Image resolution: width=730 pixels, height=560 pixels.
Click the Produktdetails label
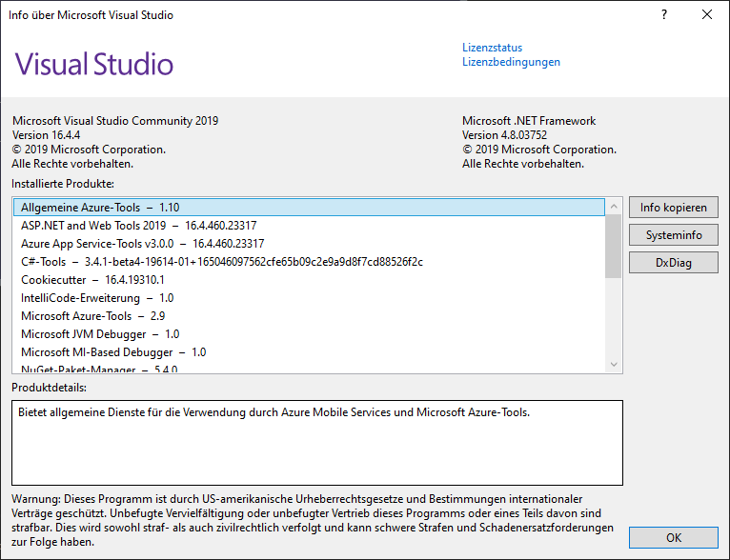coord(49,388)
